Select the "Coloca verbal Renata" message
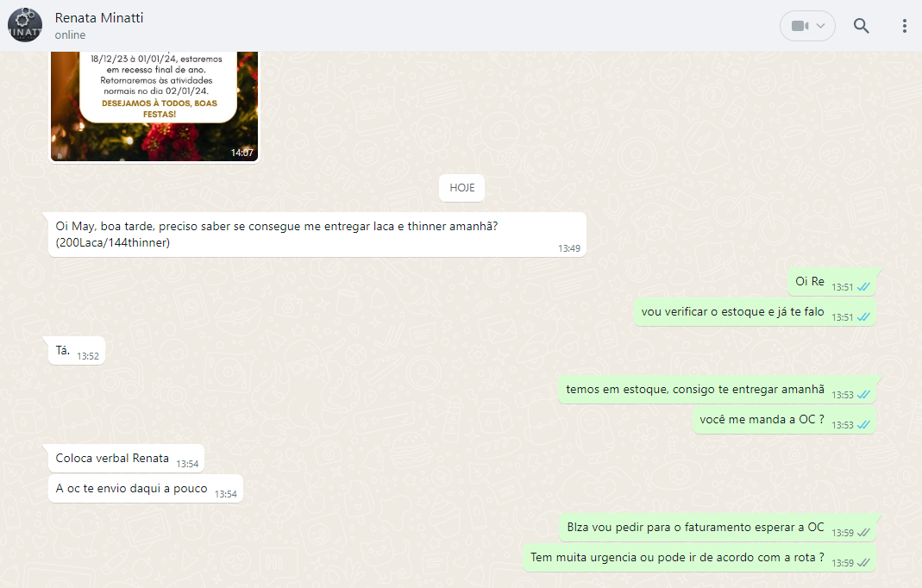922x588 pixels. tap(112, 458)
